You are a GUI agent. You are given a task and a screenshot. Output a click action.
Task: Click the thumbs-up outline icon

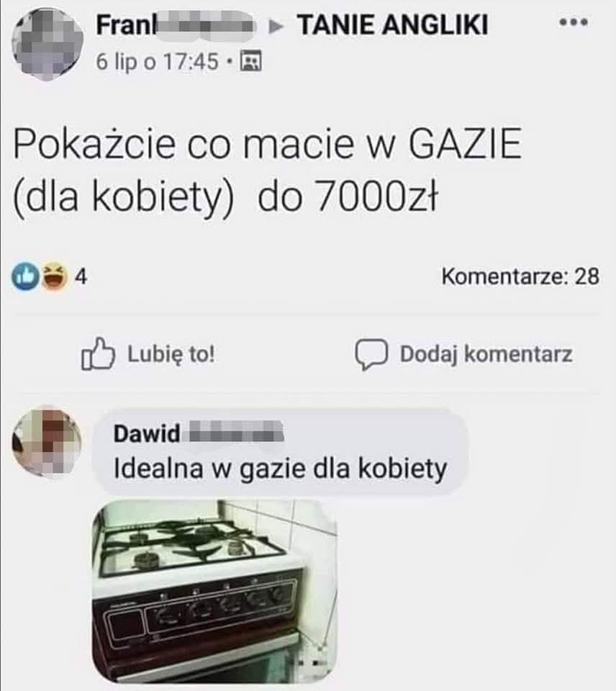pos(98,353)
